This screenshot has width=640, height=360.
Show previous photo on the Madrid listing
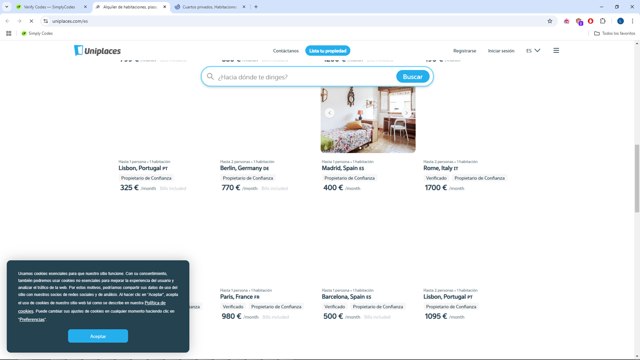click(329, 113)
